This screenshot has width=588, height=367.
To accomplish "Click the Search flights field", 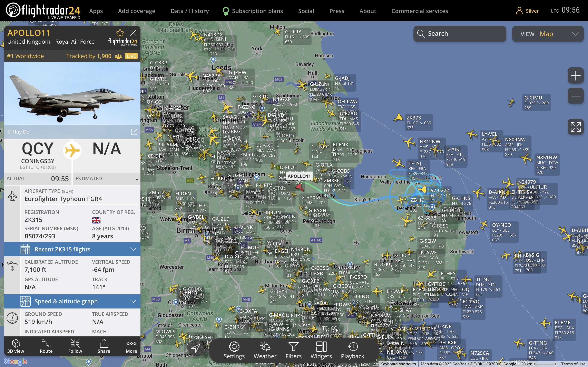I will 460,34.
